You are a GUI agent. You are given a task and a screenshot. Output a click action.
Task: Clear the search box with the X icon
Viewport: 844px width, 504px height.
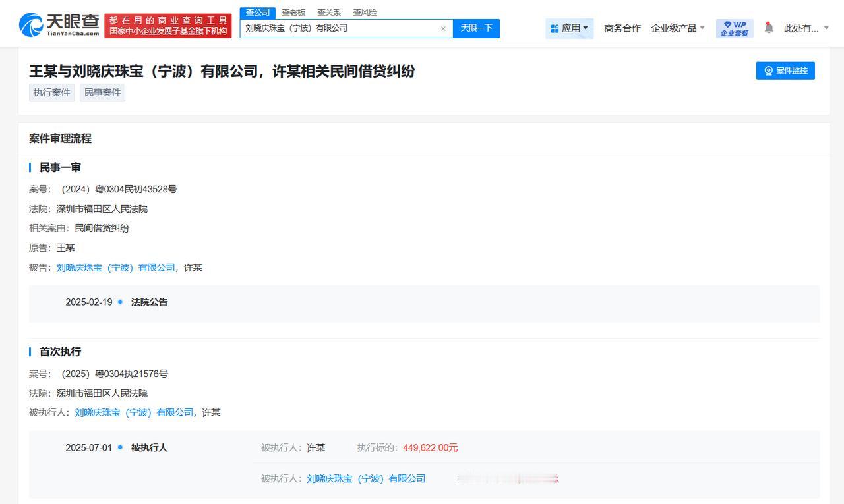pos(443,28)
